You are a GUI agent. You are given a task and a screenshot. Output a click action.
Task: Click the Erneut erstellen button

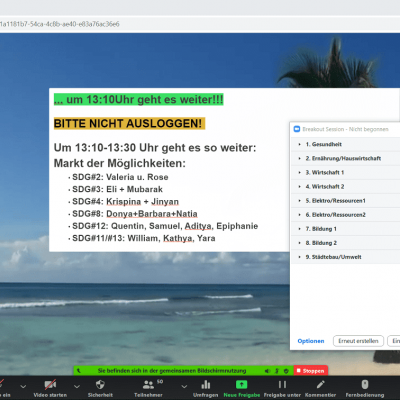coord(358,341)
